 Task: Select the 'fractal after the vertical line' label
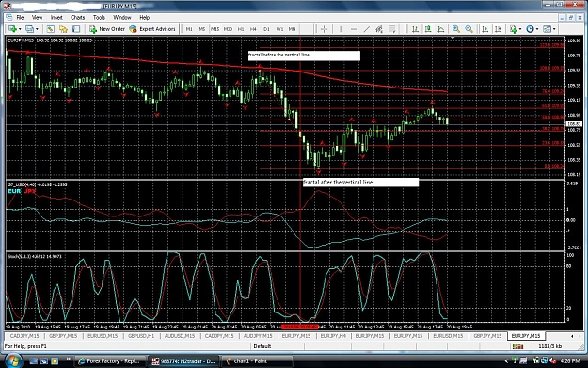point(360,183)
